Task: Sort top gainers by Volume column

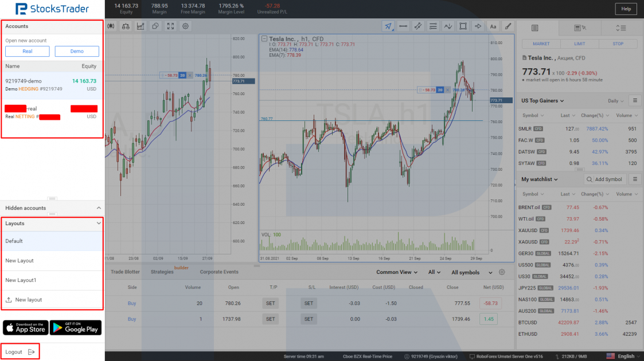Action: [626, 116]
